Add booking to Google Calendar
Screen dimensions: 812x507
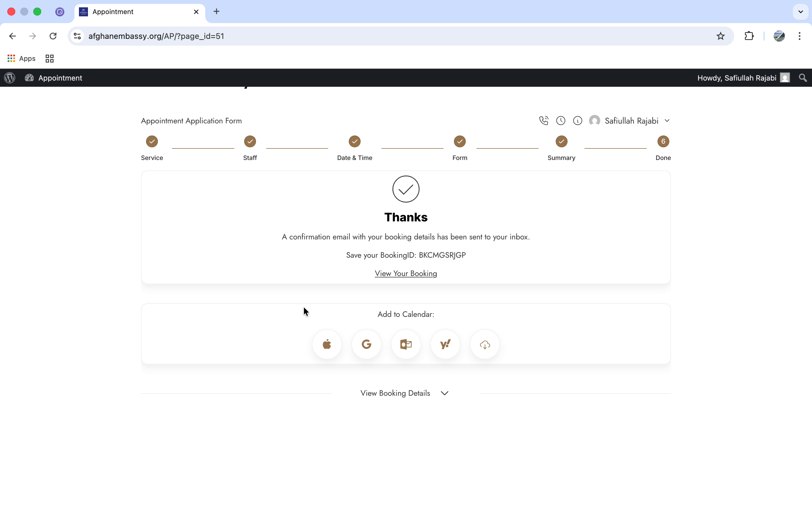[366, 344]
